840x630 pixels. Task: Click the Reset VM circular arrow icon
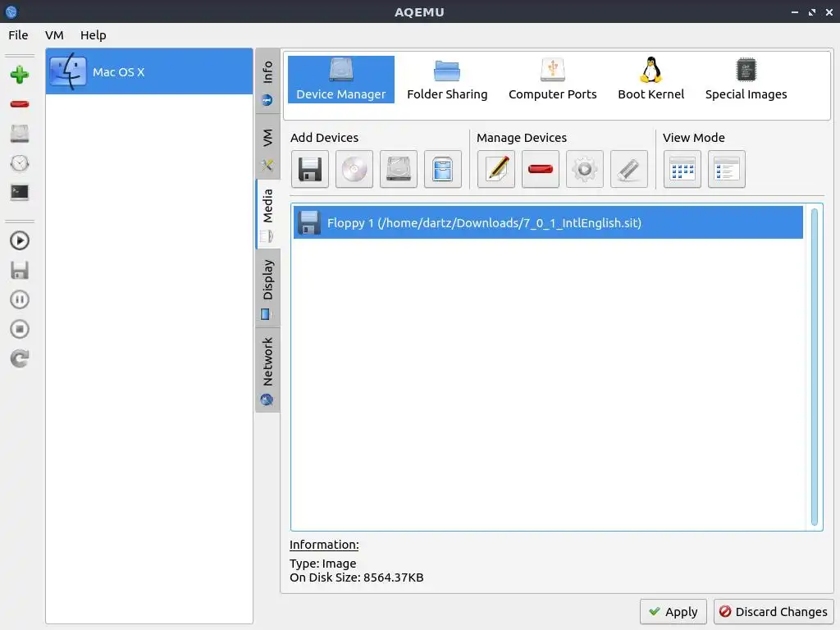click(x=20, y=358)
